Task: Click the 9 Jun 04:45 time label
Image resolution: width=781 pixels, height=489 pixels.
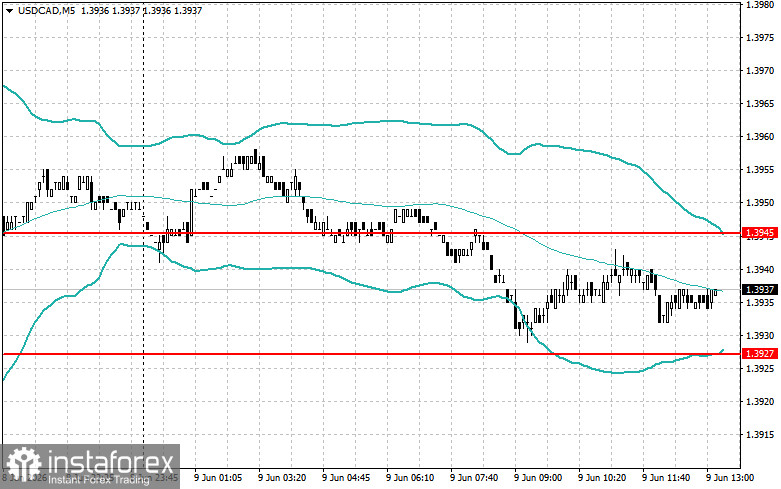Action: click(346, 478)
